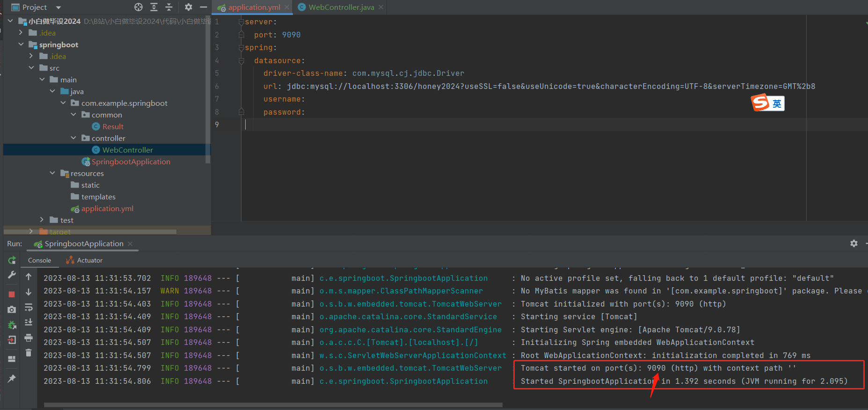Collapse the java source folder
Viewport: 868px width, 410px height.
52,91
